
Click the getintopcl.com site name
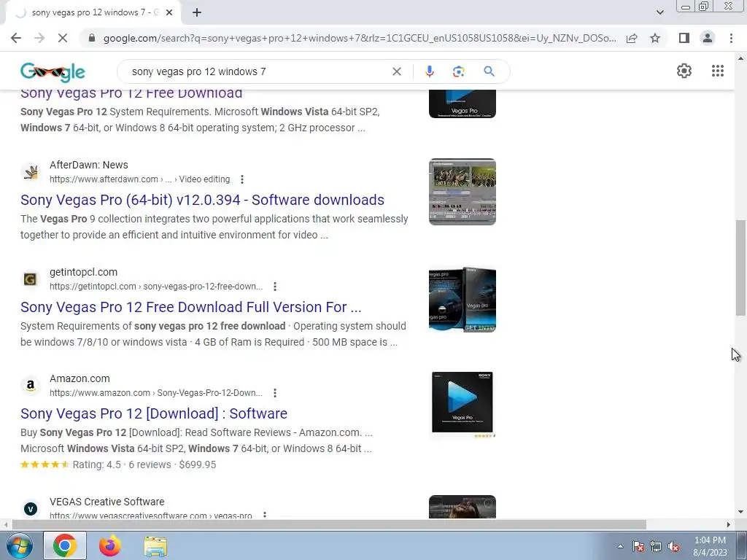(x=83, y=272)
